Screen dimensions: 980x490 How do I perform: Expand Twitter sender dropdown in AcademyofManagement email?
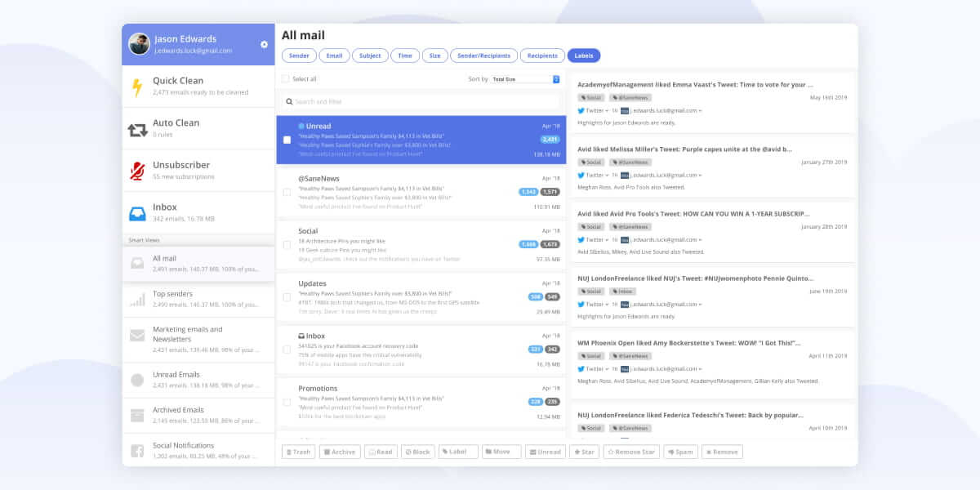tap(607, 110)
